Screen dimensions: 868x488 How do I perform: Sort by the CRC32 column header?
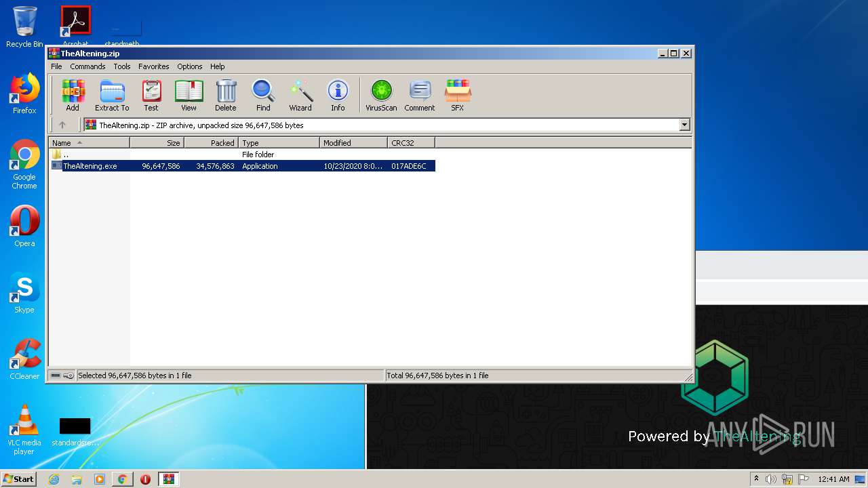411,142
